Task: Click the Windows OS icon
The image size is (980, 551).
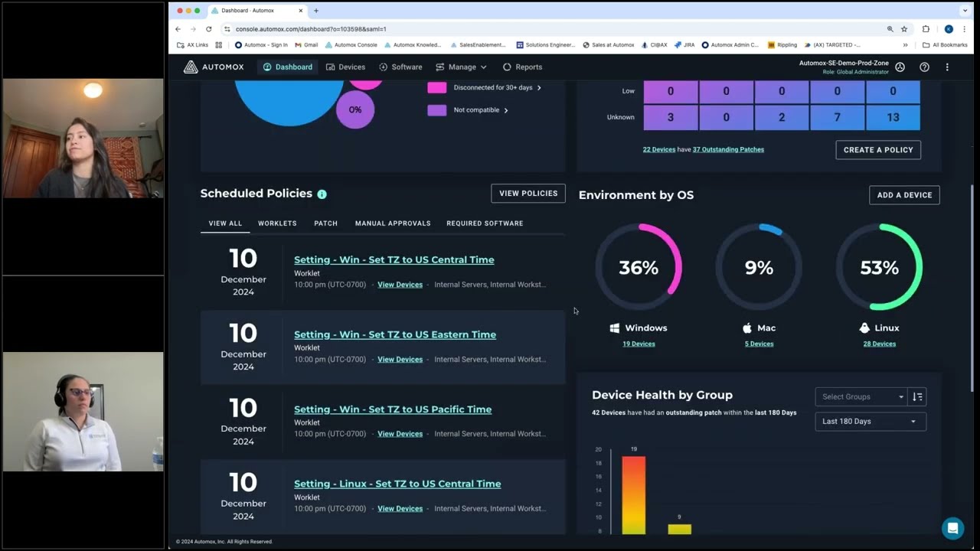Action: click(x=614, y=328)
